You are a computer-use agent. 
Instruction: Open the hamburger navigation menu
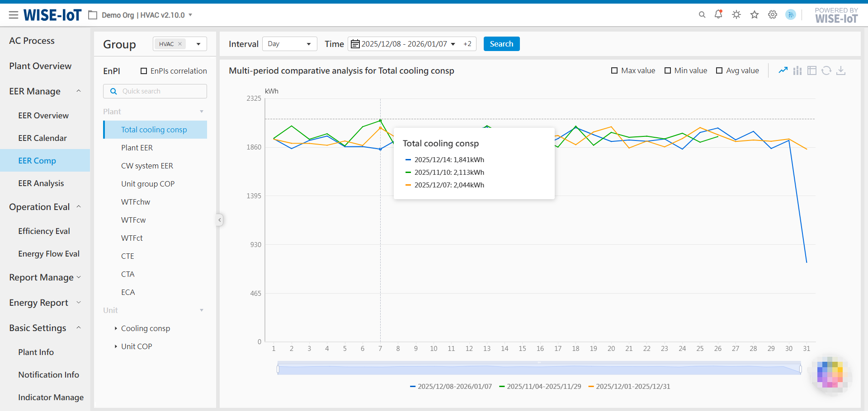pos(14,15)
